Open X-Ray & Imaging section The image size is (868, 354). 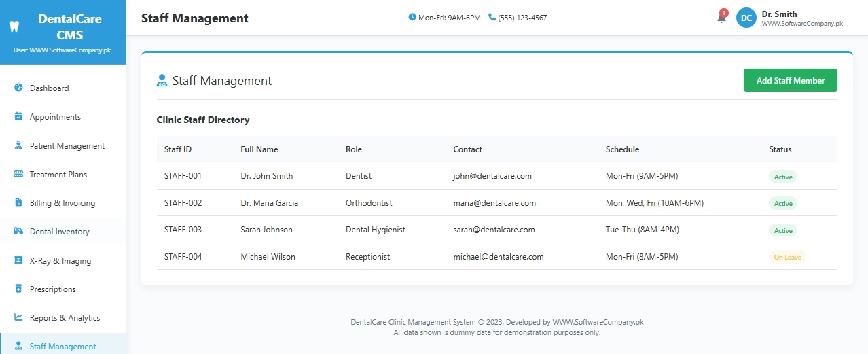pyautogui.click(x=60, y=261)
